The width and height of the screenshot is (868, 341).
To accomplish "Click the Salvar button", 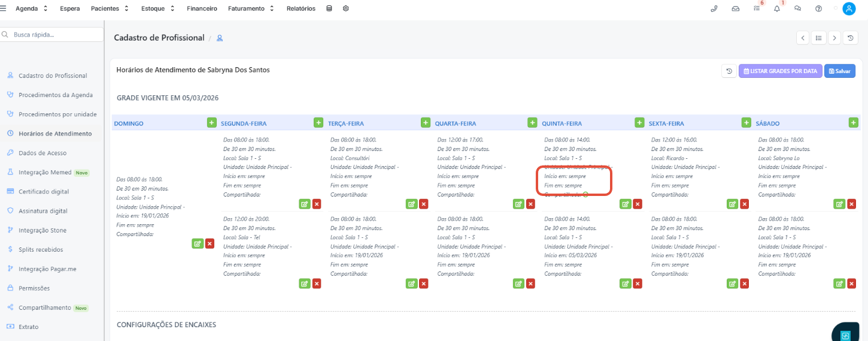I will 840,71.
